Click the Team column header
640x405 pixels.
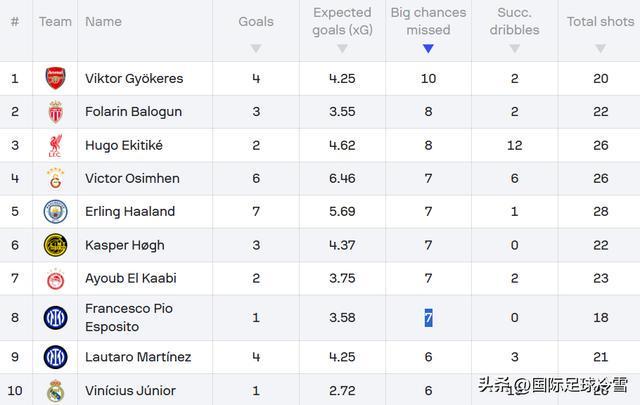[x=55, y=21]
